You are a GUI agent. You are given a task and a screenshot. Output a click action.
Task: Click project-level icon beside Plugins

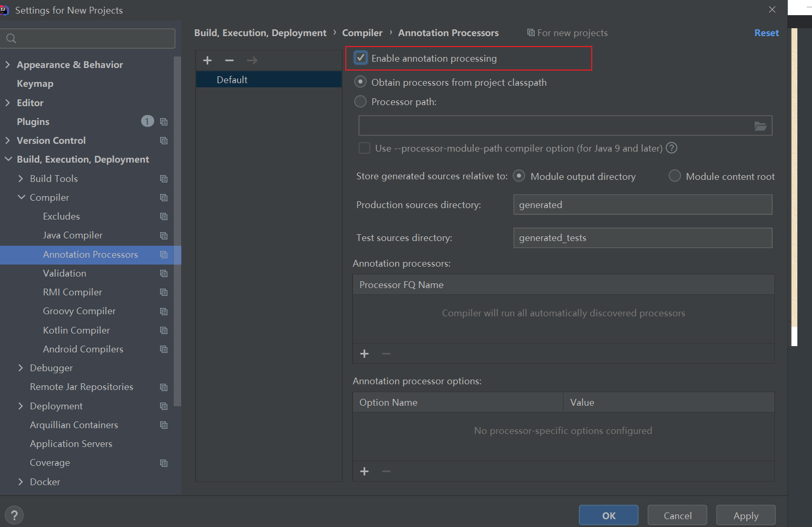click(164, 122)
